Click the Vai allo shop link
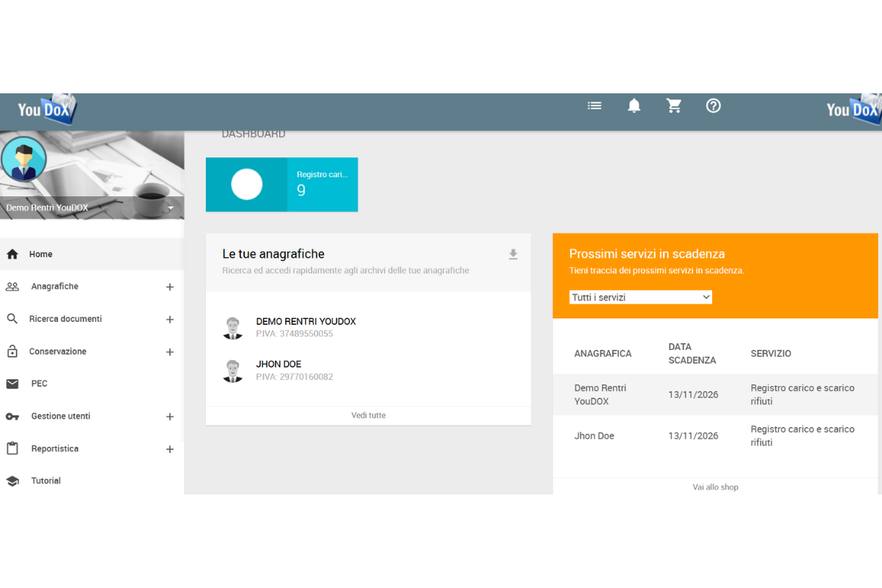 click(715, 487)
